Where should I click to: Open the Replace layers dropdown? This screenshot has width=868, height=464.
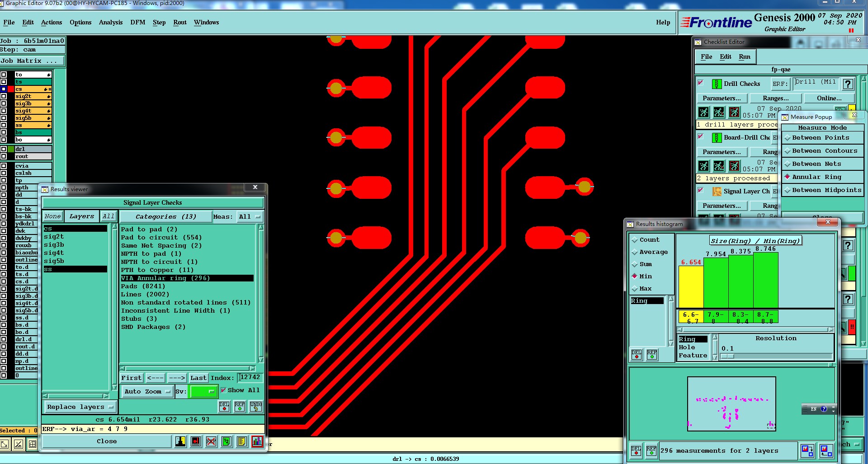tap(80, 407)
